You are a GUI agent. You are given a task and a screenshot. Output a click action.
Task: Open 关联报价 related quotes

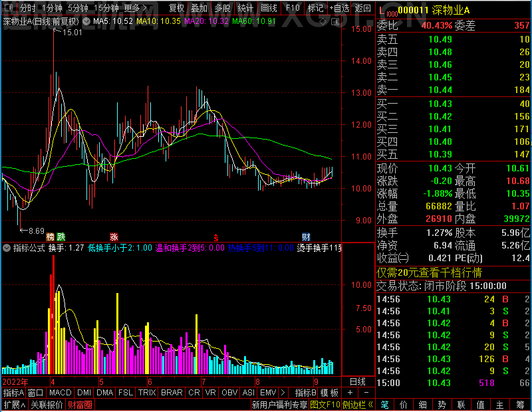(47, 405)
